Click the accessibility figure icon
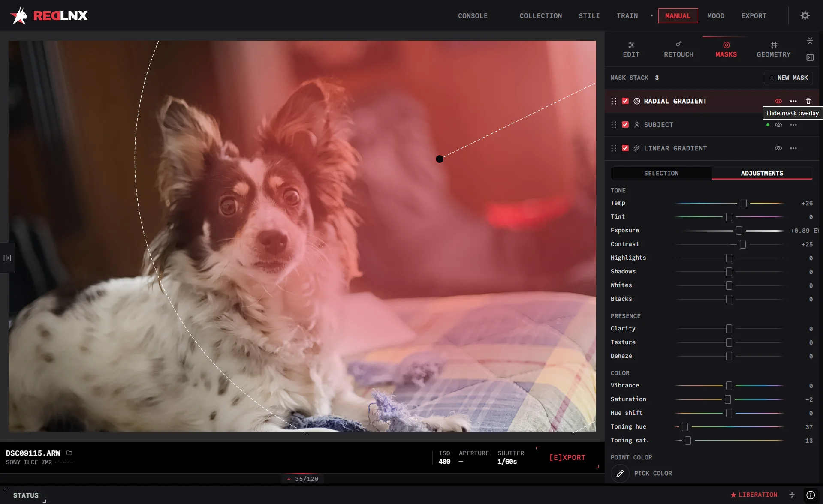Image resolution: width=823 pixels, height=504 pixels. (792, 495)
